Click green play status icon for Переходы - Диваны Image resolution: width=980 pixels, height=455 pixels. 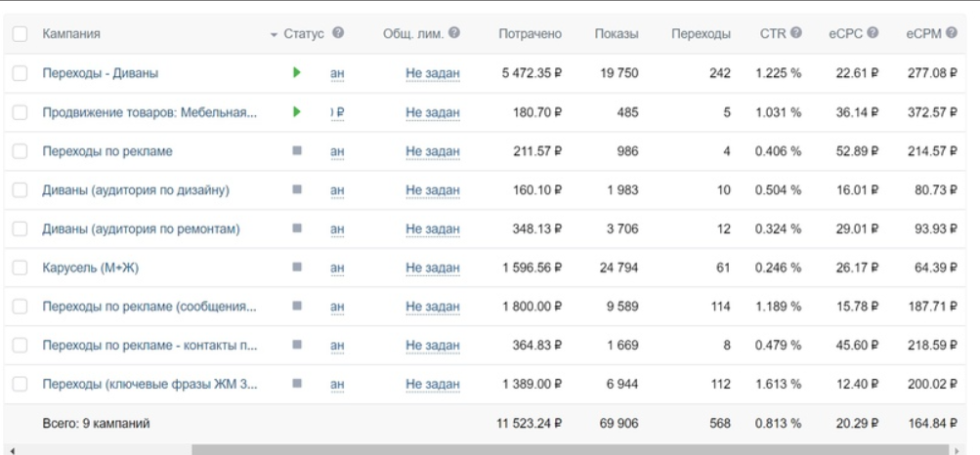coord(296,72)
